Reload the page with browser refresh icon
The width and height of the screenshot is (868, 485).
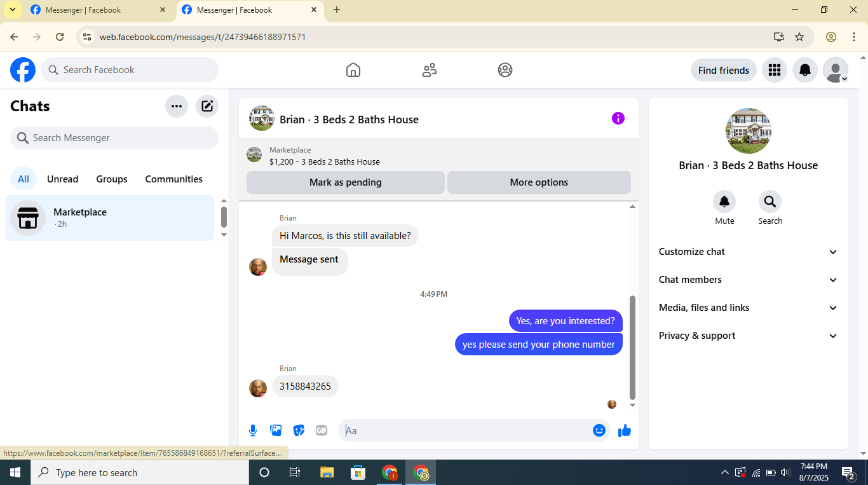[60, 37]
